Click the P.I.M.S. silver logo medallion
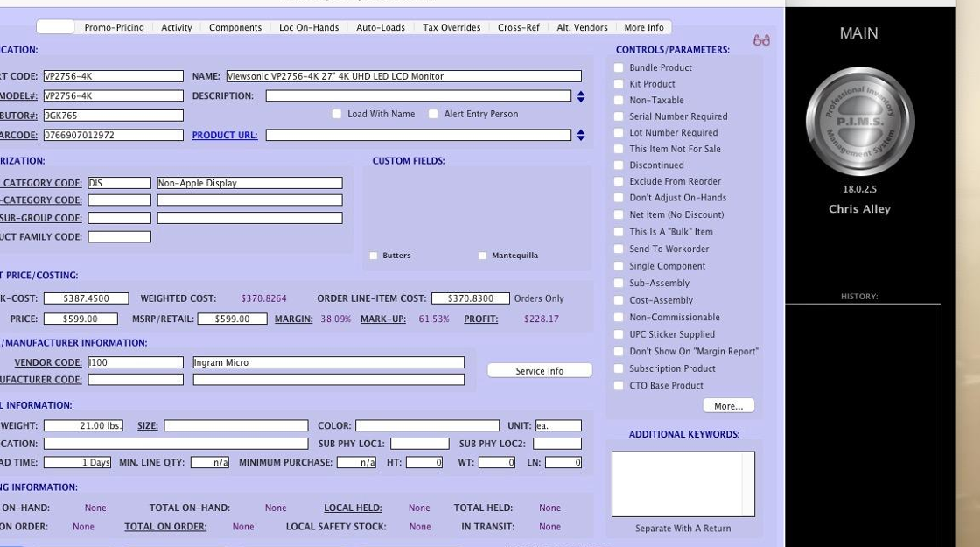This screenshot has width=980, height=547. click(860, 122)
